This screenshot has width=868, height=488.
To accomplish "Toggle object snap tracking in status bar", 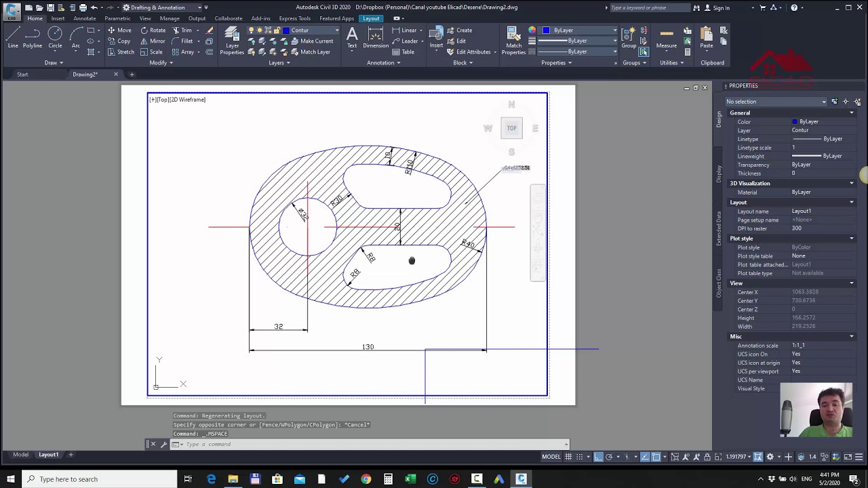I will point(644,457).
